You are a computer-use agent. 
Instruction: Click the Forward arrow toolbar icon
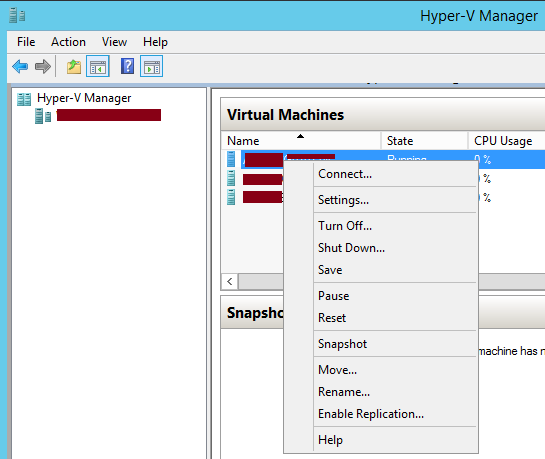click(43, 66)
